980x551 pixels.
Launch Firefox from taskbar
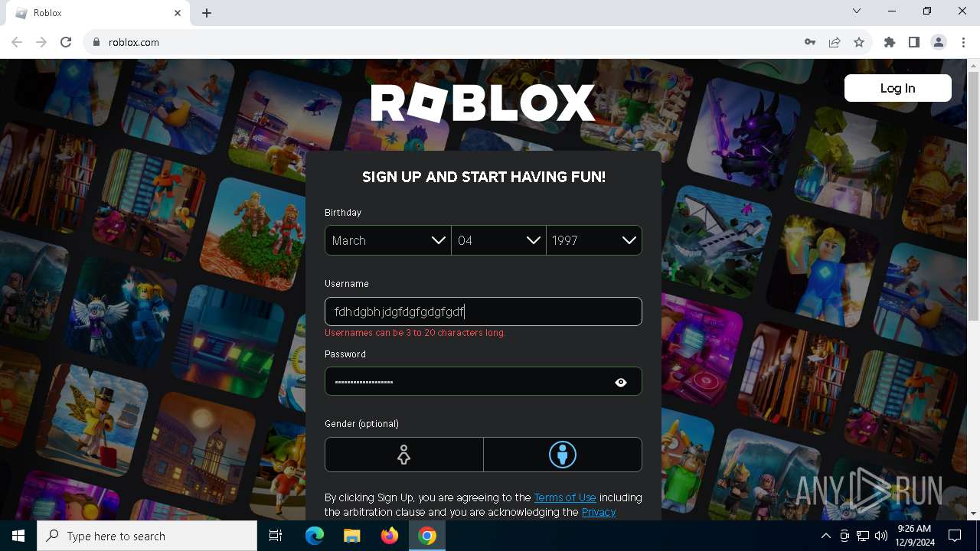(x=390, y=536)
